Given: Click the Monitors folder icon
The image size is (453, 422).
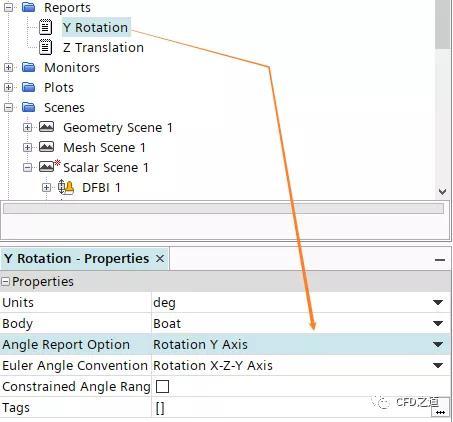Looking at the screenshot, I should 28,67.
